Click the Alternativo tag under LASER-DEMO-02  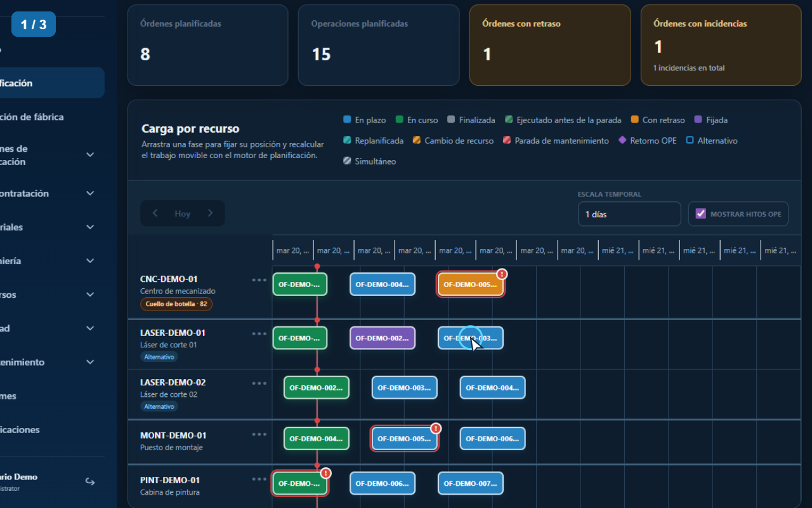159,406
